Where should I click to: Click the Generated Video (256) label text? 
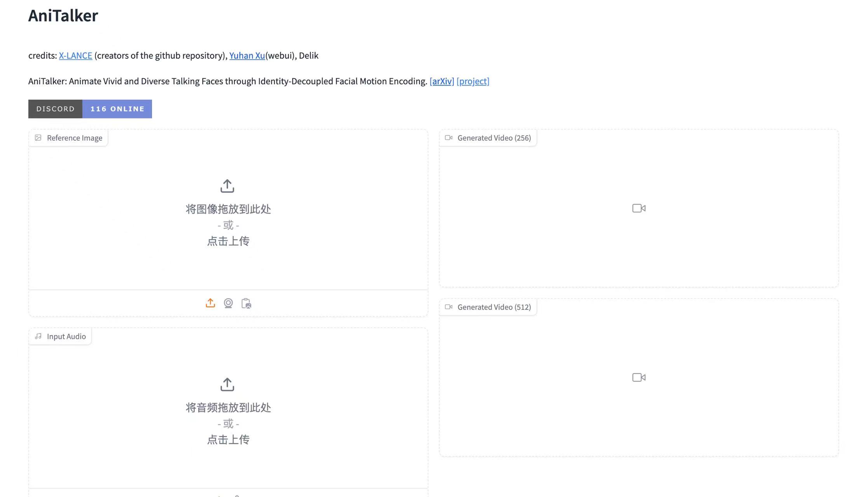(494, 138)
